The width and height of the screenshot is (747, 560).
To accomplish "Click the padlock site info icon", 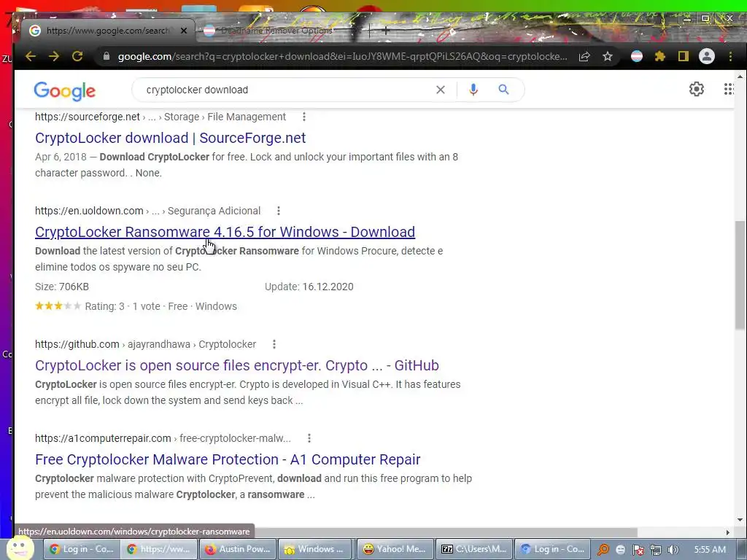I will [x=107, y=56].
